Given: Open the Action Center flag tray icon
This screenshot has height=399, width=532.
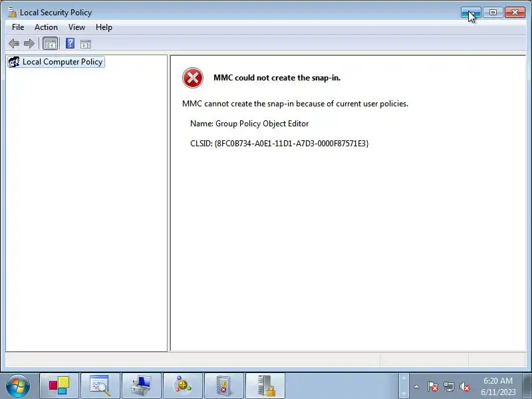Looking at the screenshot, I should tap(433, 386).
